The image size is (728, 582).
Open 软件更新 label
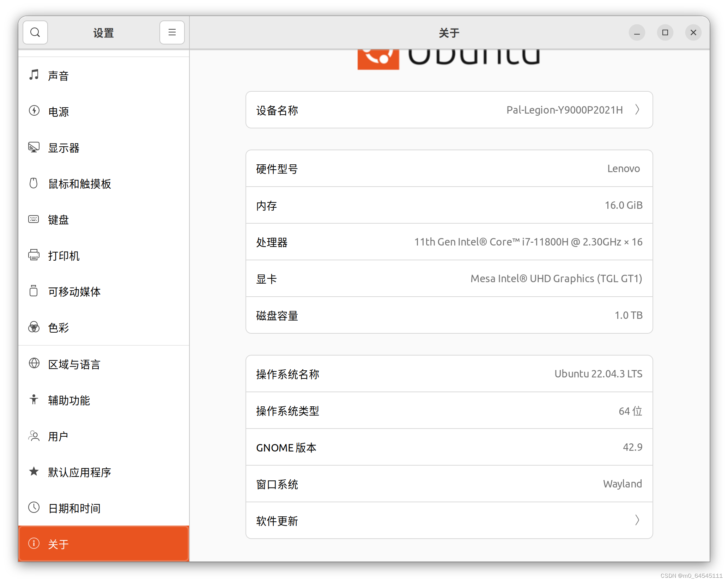coord(277,521)
